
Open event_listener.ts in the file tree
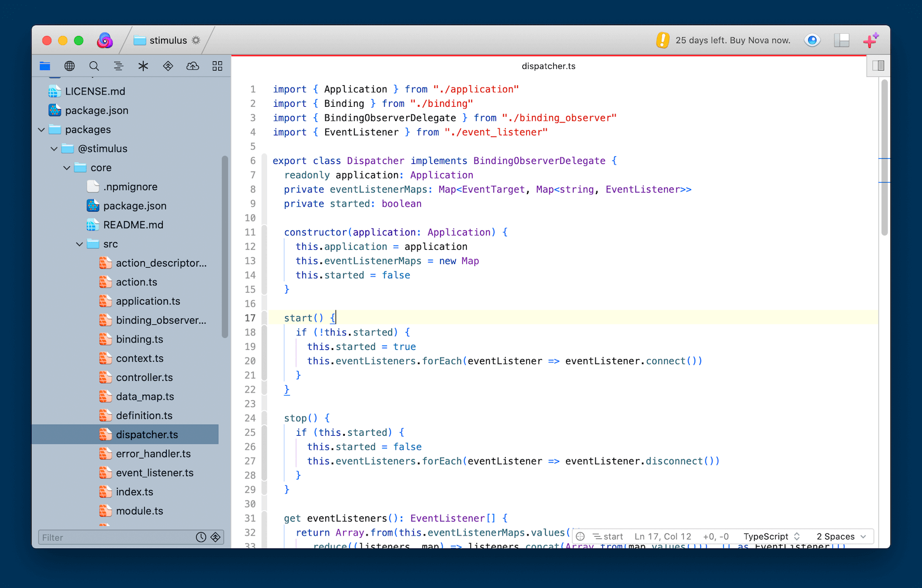pos(155,473)
